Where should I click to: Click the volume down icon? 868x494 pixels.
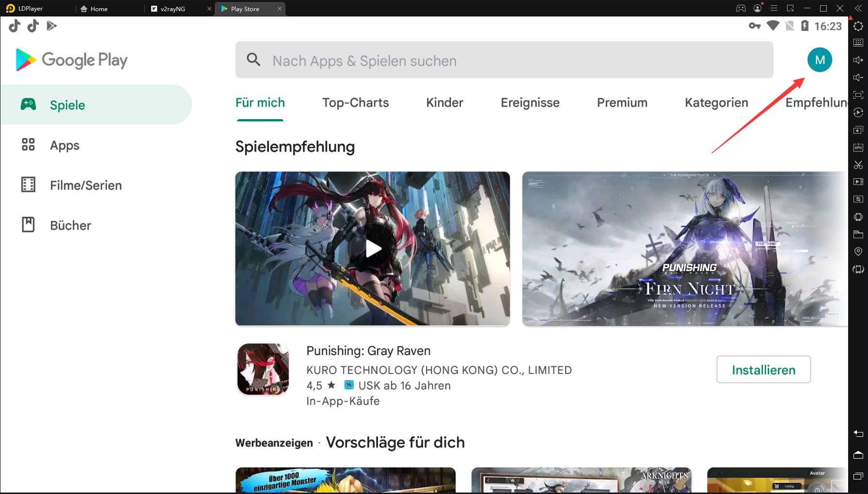click(x=858, y=77)
